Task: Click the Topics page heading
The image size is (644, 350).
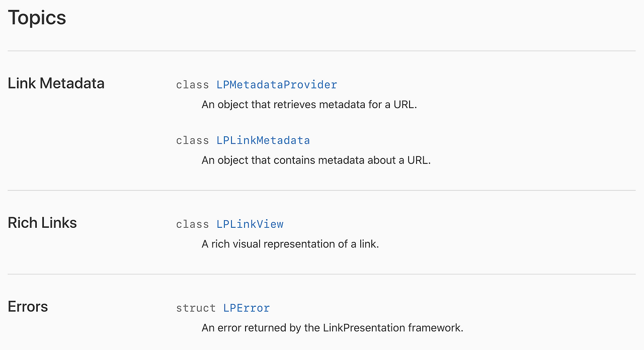Action: [37, 18]
